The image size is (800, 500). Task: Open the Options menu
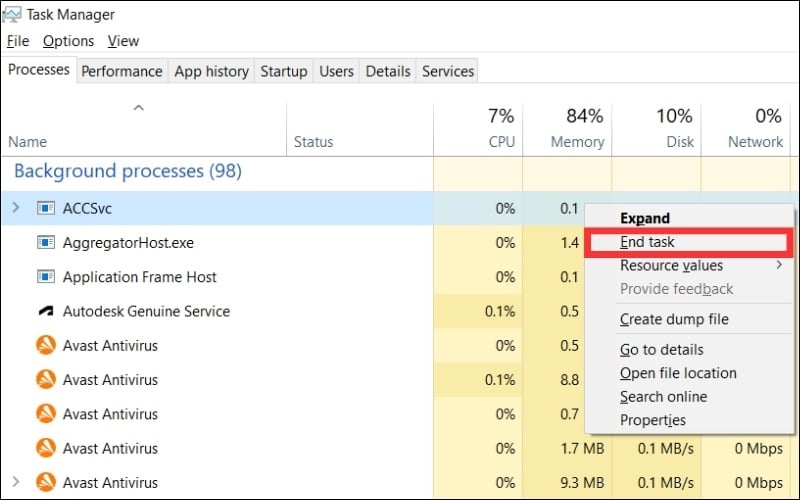(x=68, y=41)
